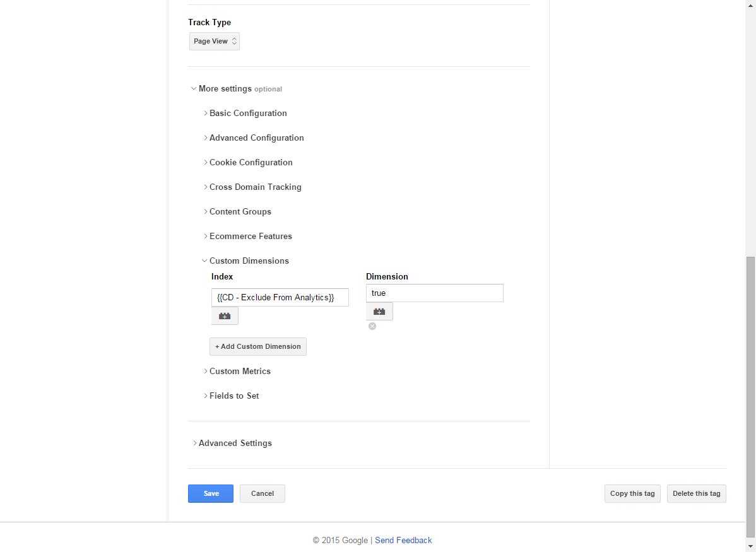Save the tag
The width and height of the screenshot is (756, 552).
click(210, 493)
